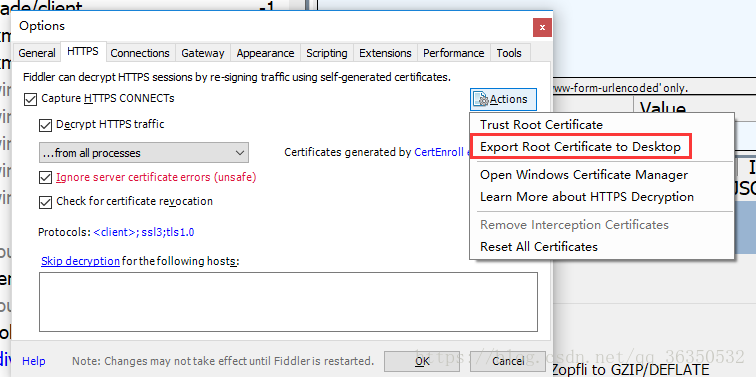Select the Tools tab
This screenshot has width=756, height=377.
tap(509, 53)
